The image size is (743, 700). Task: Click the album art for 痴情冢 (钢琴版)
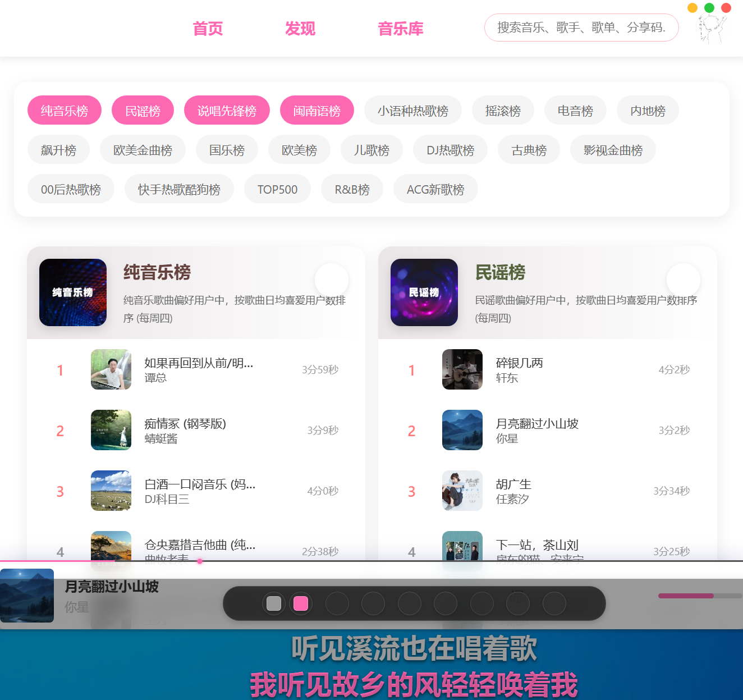coord(111,430)
